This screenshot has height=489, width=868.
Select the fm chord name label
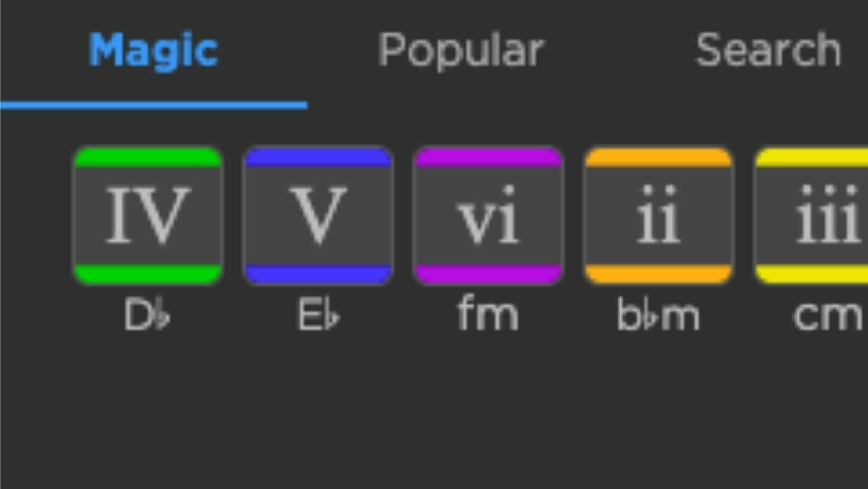click(x=488, y=314)
